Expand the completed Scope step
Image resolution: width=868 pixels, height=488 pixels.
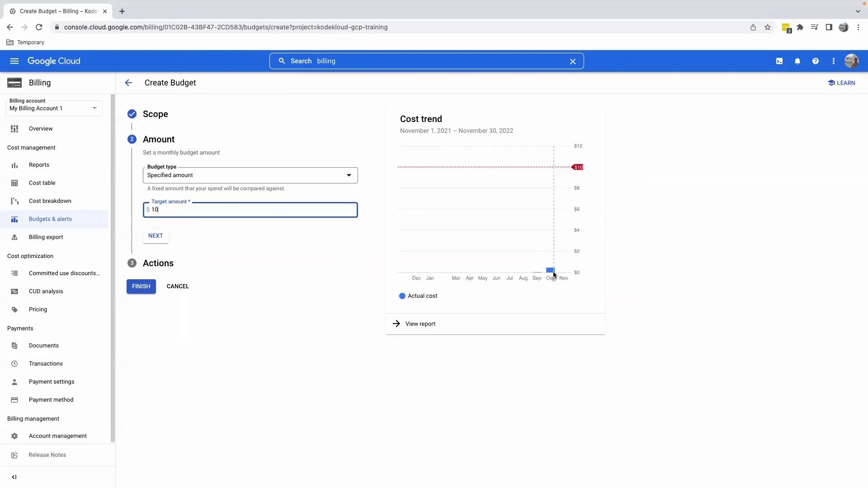click(x=155, y=114)
